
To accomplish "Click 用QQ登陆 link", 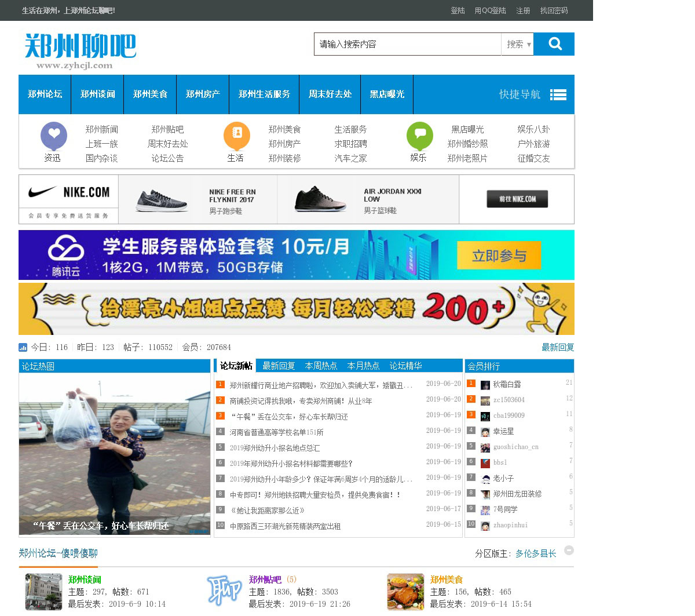I will [490, 10].
